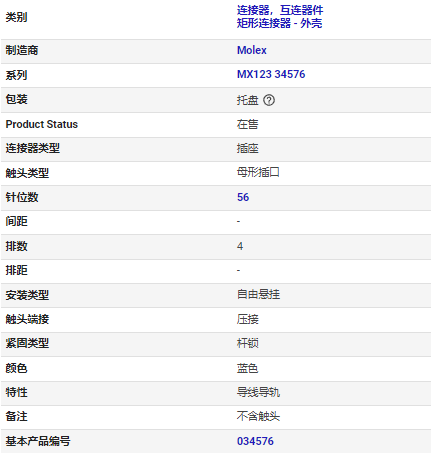Screen dimensions: 431x453
Task: Click the 导线导轨 feature value
Action: pos(258,392)
